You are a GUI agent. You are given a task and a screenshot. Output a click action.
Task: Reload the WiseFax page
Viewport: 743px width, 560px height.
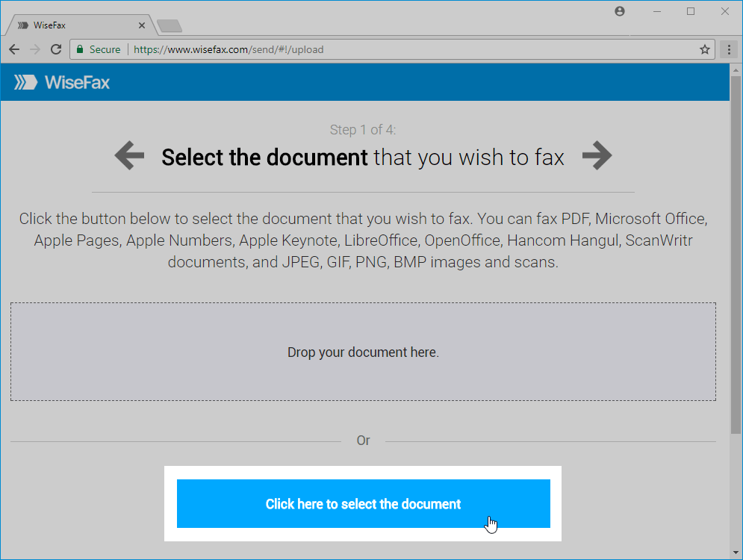pos(56,49)
